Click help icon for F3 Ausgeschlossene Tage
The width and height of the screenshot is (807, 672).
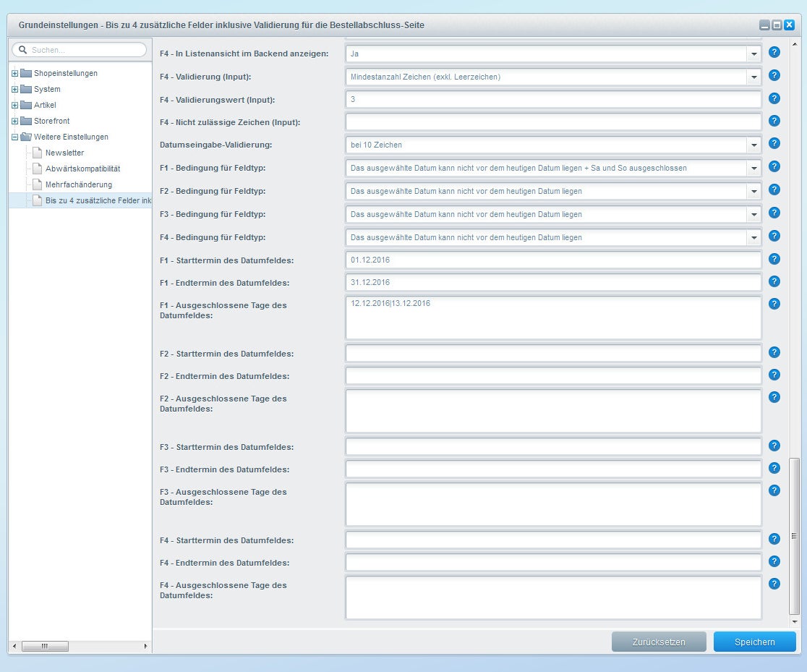pyautogui.click(x=774, y=490)
